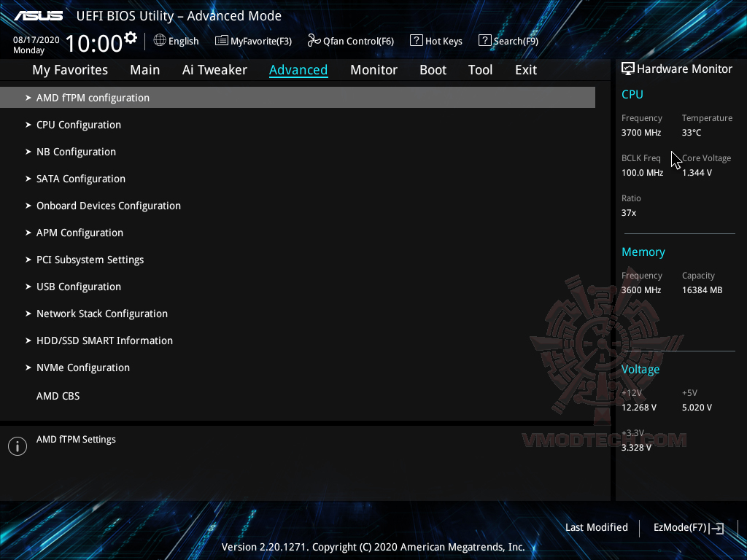This screenshot has height=560, width=747.
Task: Expand the SATA Configuration submenu
Action: [x=80, y=179]
